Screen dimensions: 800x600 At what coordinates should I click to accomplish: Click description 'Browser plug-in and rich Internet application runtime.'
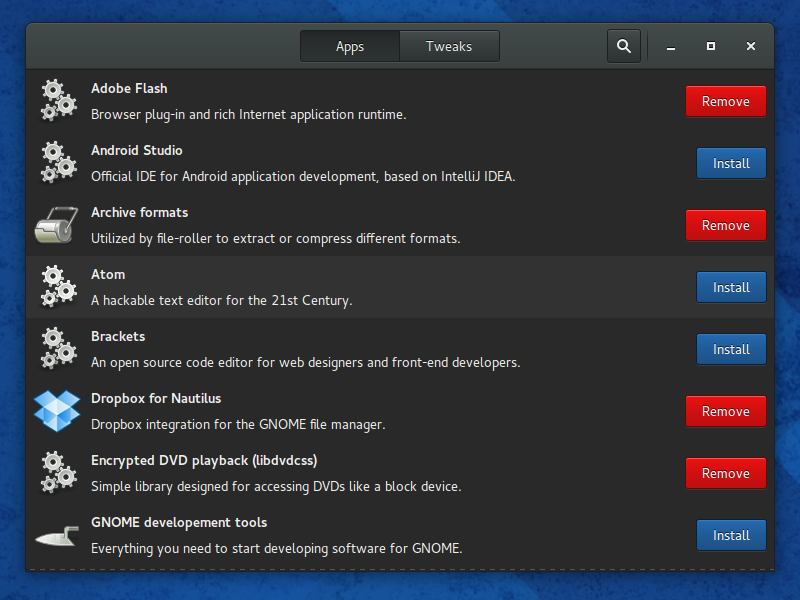[x=248, y=115]
